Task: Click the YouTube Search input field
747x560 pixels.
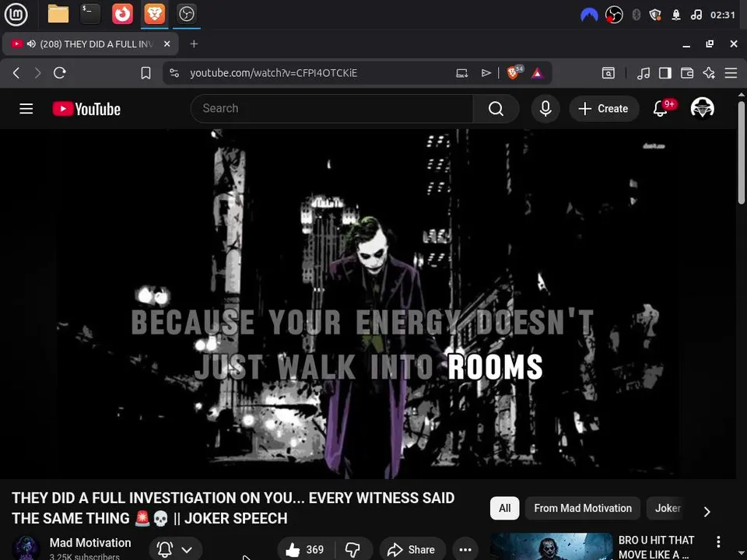Action: [x=332, y=109]
